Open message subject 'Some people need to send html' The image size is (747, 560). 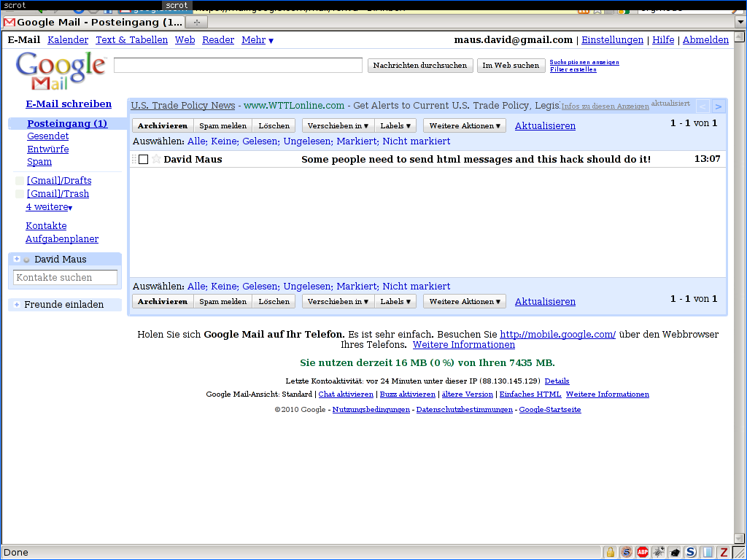(476, 159)
